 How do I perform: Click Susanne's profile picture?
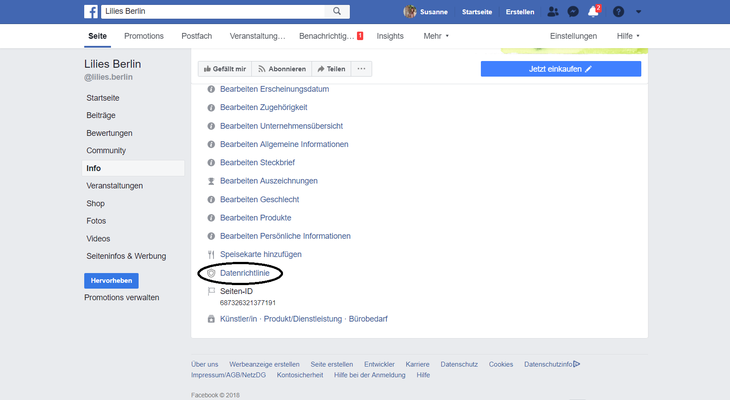click(410, 12)
